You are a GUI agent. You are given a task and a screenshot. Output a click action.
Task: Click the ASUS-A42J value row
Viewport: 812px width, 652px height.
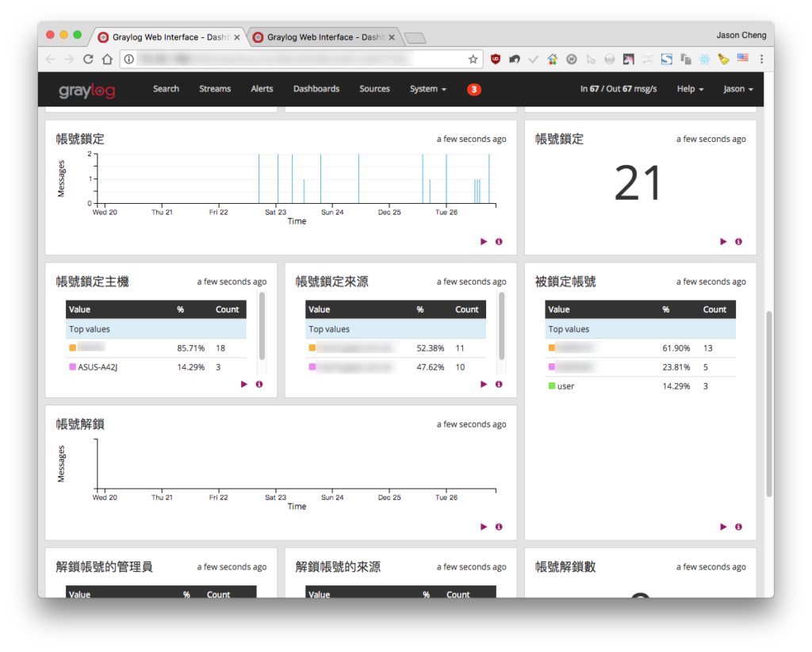[x=156, y=367]
